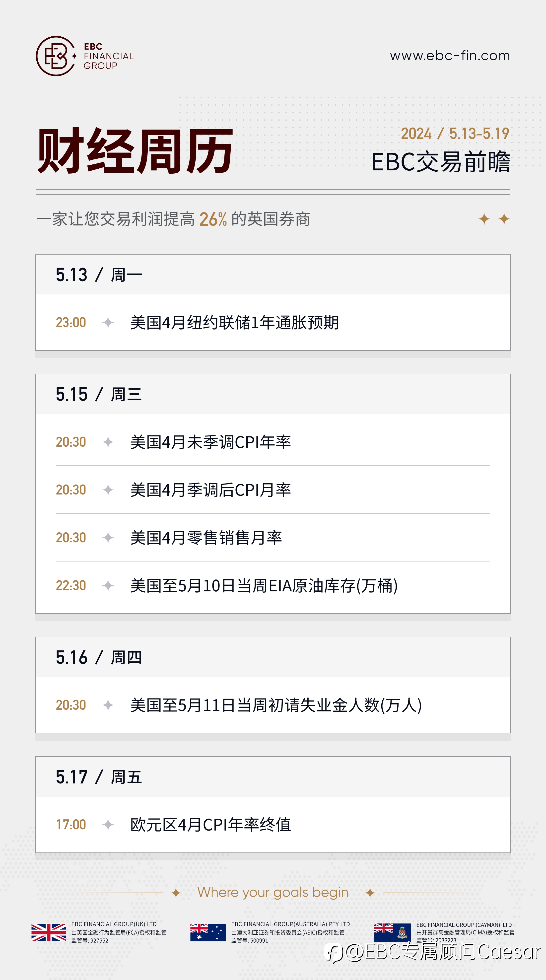Click the 2024 / 5.13-5.19 date range
546x980 pixels.
(x=455, y=134)
